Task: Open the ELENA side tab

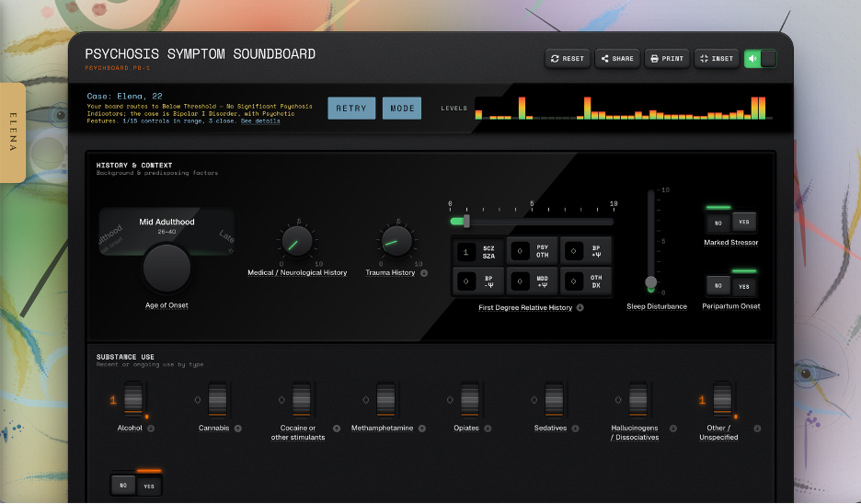Action: pyautogui.click(x=13, y=132)
